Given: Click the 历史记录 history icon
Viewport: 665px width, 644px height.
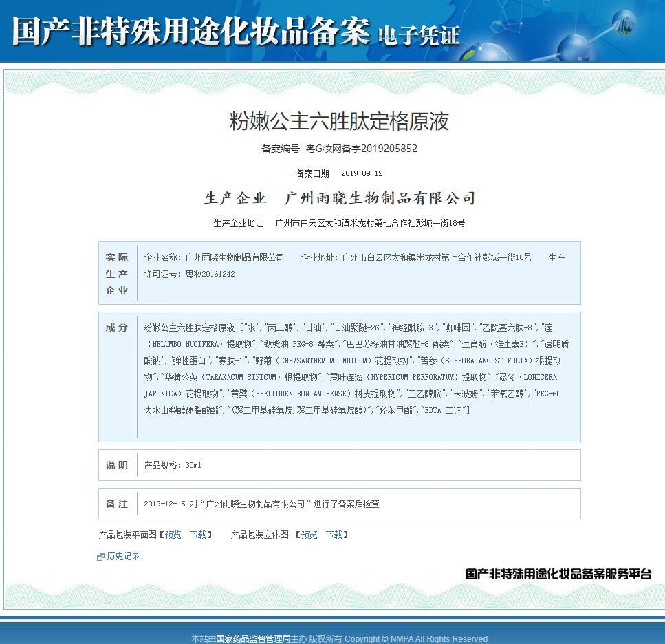Looking at the screenshot, I should (100, 556).
